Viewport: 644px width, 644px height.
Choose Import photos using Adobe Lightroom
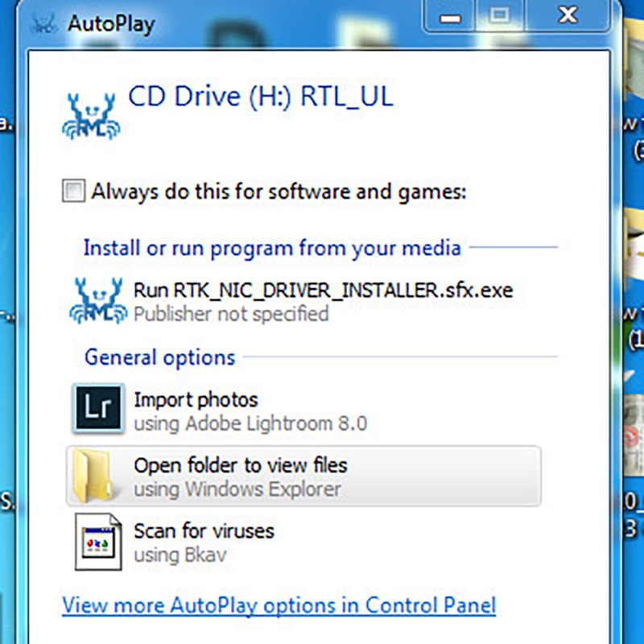[303, 411]
